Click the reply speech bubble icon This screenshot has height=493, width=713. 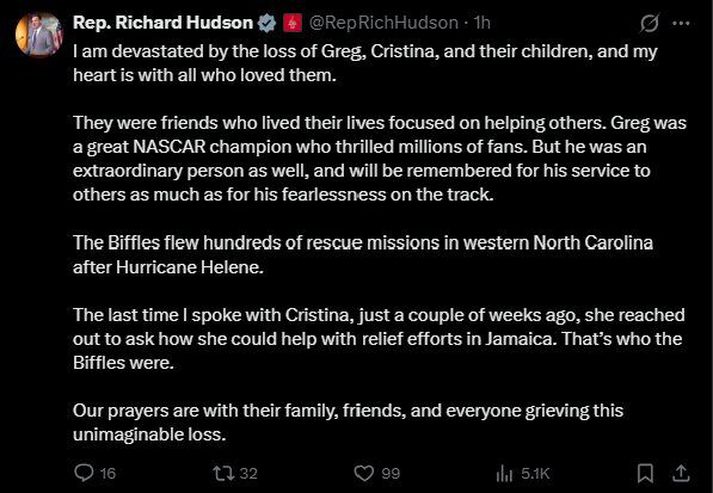click(84, 472)
